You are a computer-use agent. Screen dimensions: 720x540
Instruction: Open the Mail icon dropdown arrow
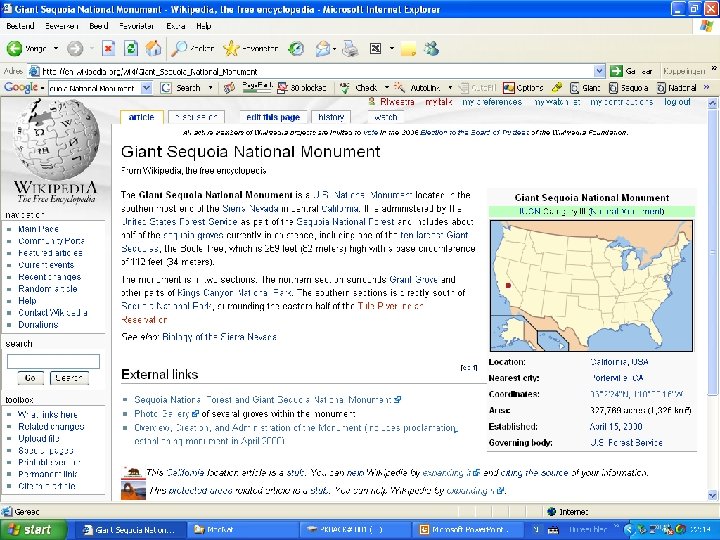(x=334, y=48)
